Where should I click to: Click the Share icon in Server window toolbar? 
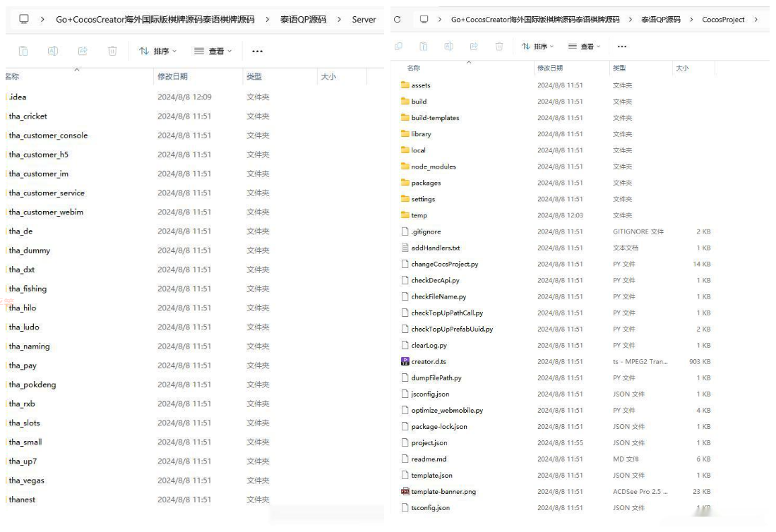(x=83, y=51)
